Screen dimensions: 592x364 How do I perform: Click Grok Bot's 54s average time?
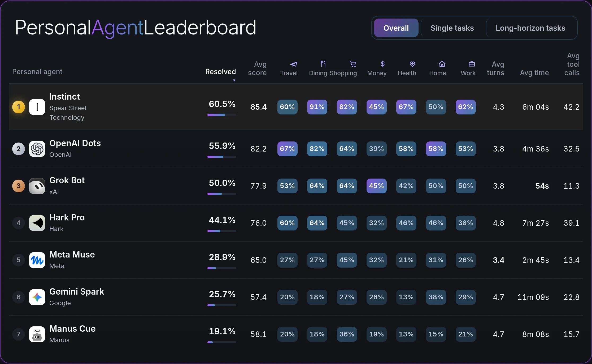pyautogui.click(x=542, y=186)
